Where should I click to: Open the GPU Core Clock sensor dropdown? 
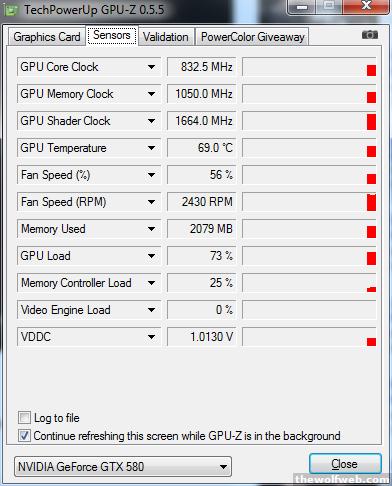coord(151,67)
